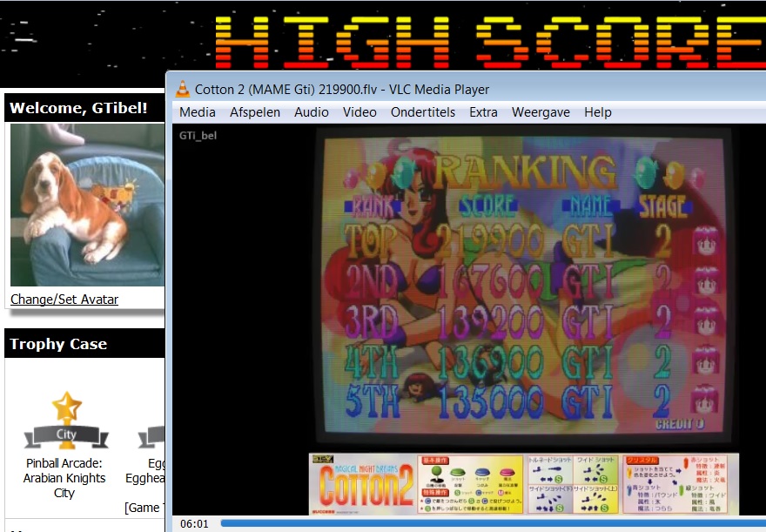This screenshot has width=766, height=532.
Task: Click Pinball Arcade: Arabian Knights City text
Action: point(64,478)
